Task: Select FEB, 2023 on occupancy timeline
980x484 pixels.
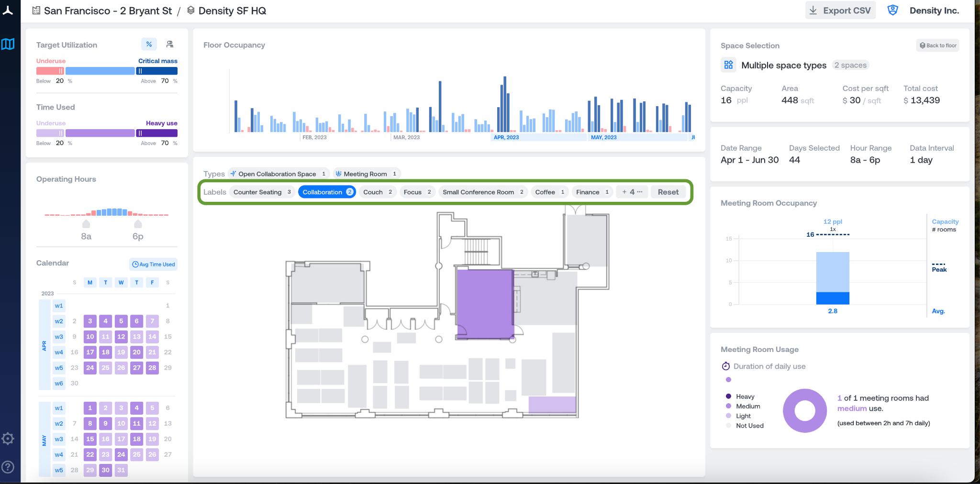Action: pos(314,137)
